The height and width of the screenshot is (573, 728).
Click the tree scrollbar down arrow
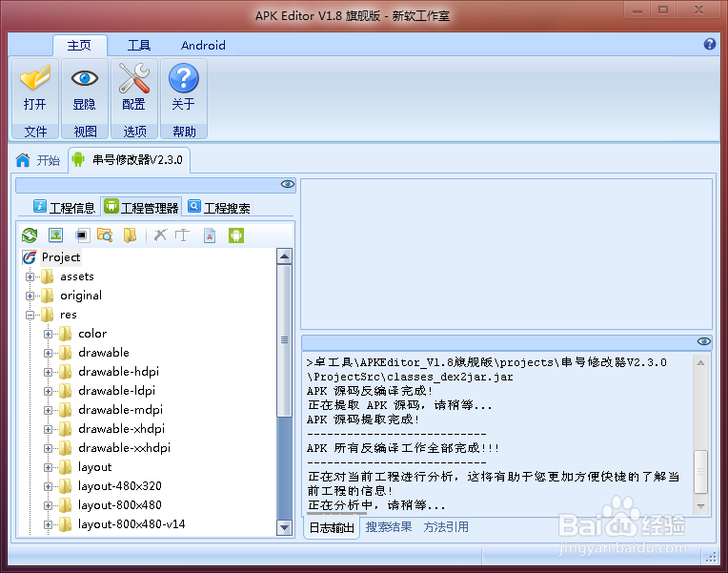pyautogui.click(x=284, y=528)
